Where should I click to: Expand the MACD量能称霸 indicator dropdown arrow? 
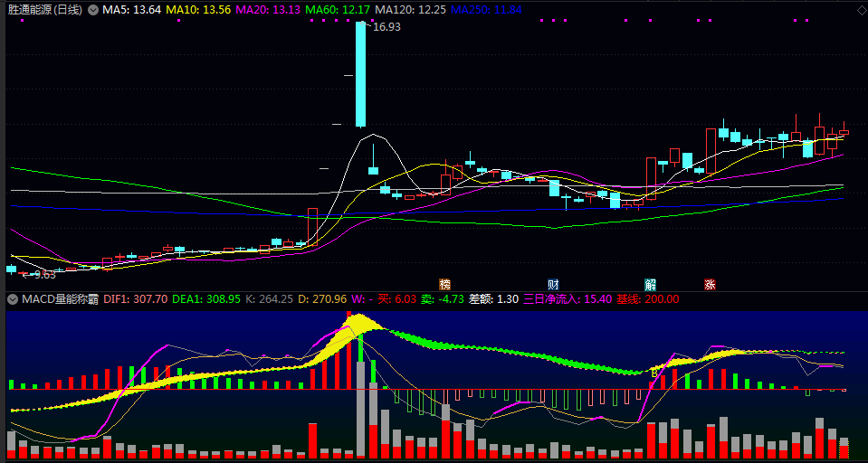click(12, 299)
